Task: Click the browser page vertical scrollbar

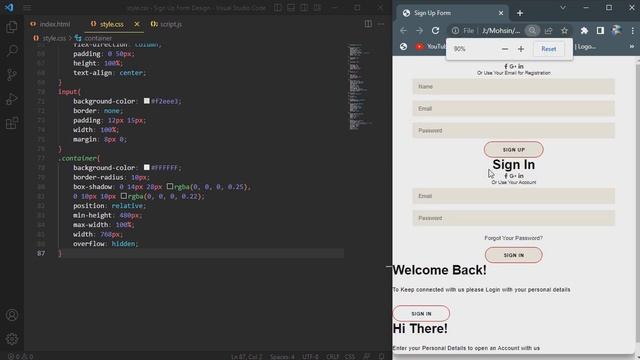Action: pyautogui.click(x=638, y=202)
